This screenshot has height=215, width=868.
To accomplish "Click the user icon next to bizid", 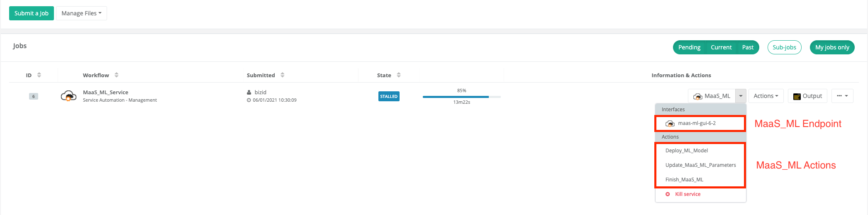I will pos(249,92).
